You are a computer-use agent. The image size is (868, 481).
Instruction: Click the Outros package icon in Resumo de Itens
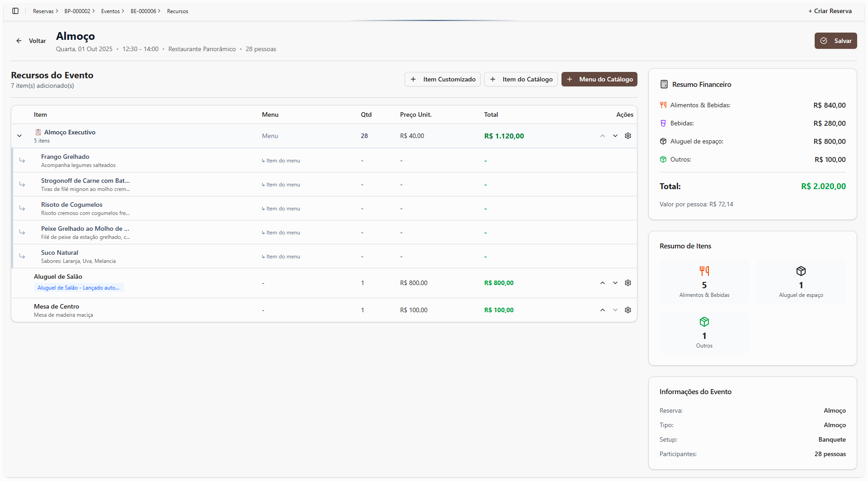pyautogui.click(x=704, y=321)
